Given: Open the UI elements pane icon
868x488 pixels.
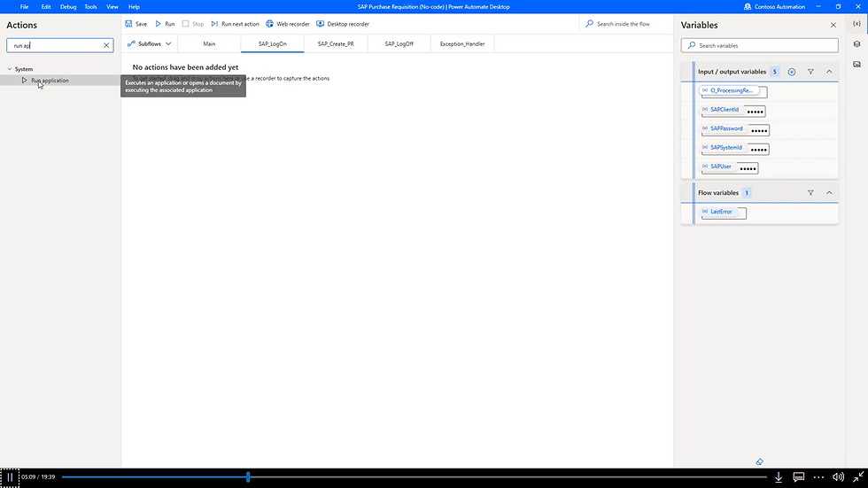Looking at the screenshot, I should pyautogui.click(x=857, y=44).
